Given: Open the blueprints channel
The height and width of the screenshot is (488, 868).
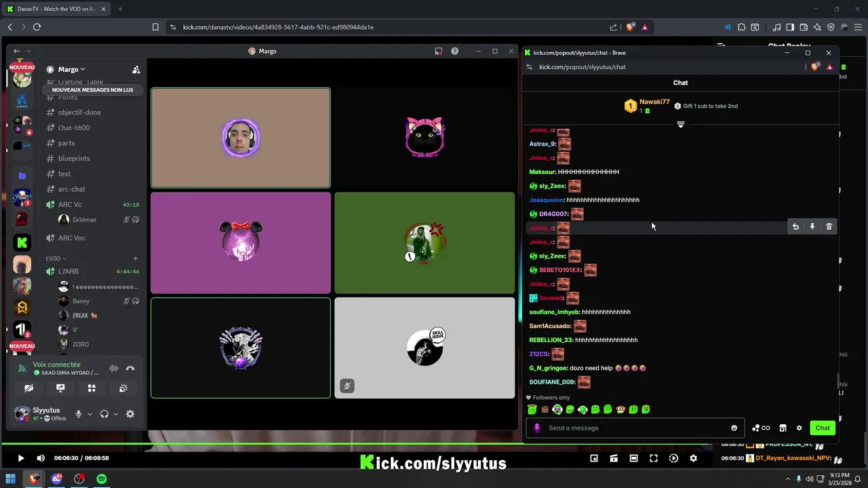Looking at the screenshot, I should pyautogui.click(x=74, y=158).
